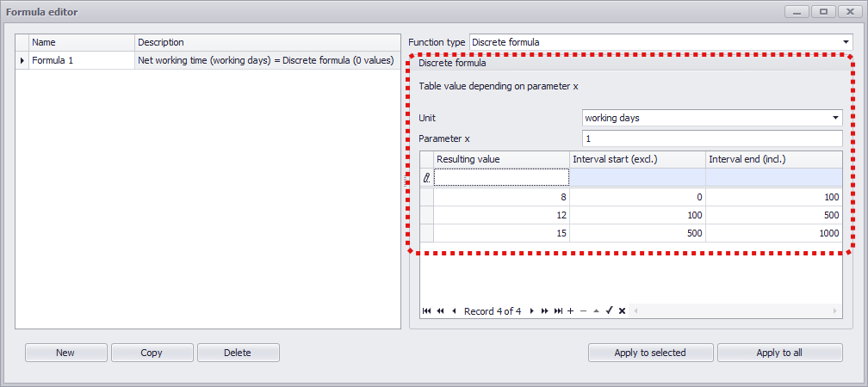Jump to previous page of records

(440, 311)
